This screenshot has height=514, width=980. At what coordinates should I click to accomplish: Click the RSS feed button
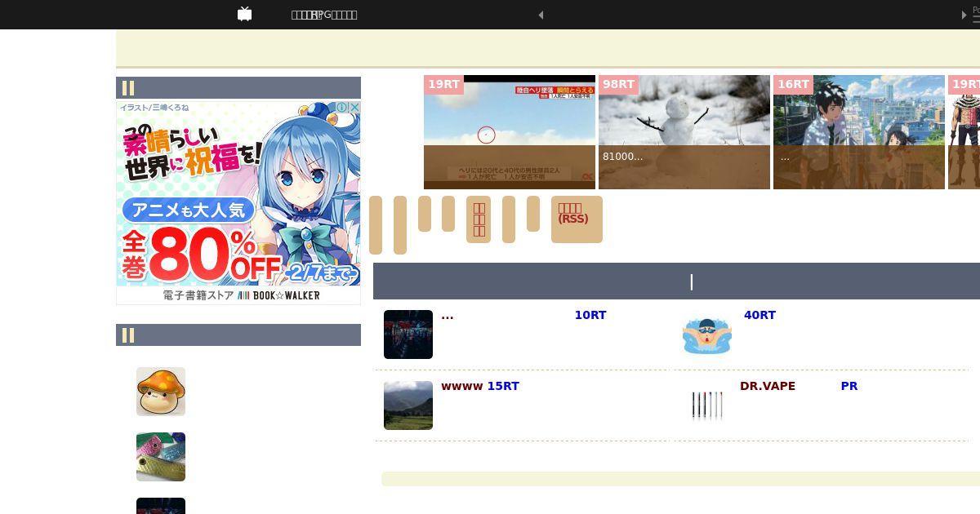577,219
